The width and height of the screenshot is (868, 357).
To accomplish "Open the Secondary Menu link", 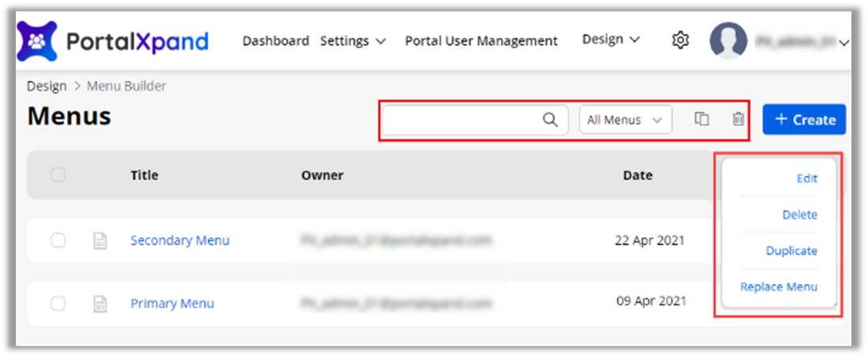I will click(180, 240).
